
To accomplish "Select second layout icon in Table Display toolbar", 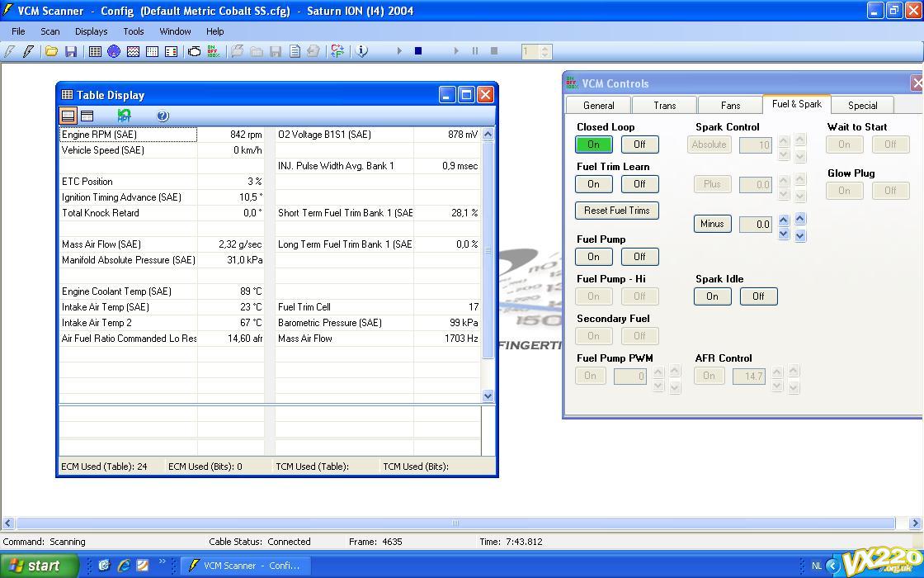I will pos(87,116).
